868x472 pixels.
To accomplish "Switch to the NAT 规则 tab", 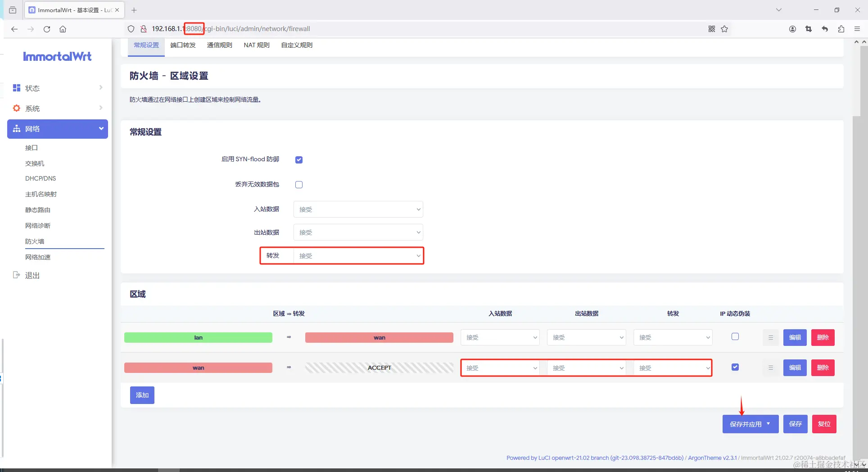I will 257,45.
